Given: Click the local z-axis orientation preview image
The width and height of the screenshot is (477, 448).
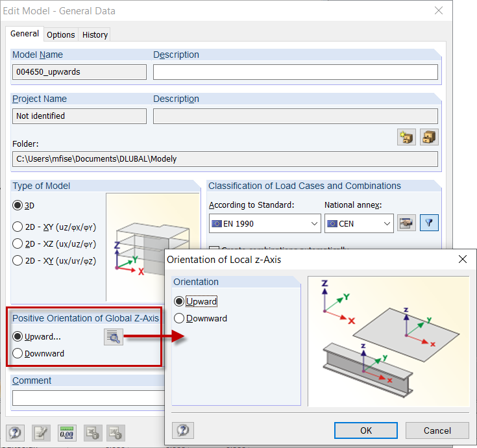Looking at the screenshot, I should coord(389,341).
